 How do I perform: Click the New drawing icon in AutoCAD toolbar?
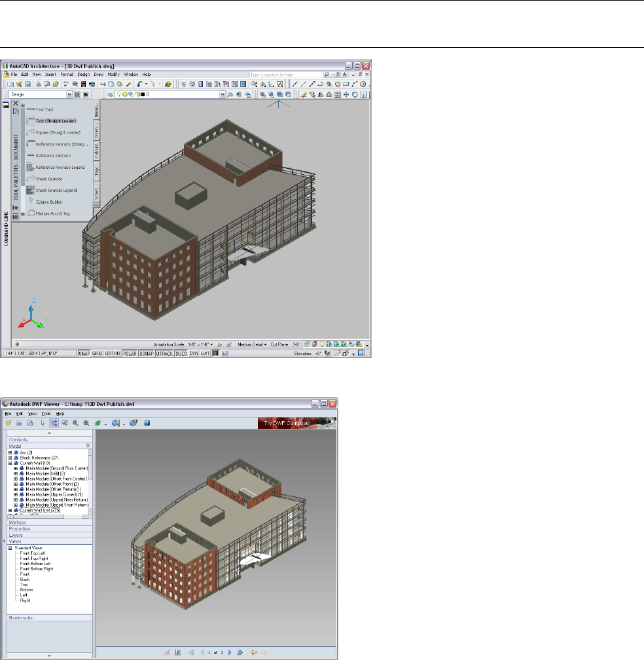pos(10,84)
